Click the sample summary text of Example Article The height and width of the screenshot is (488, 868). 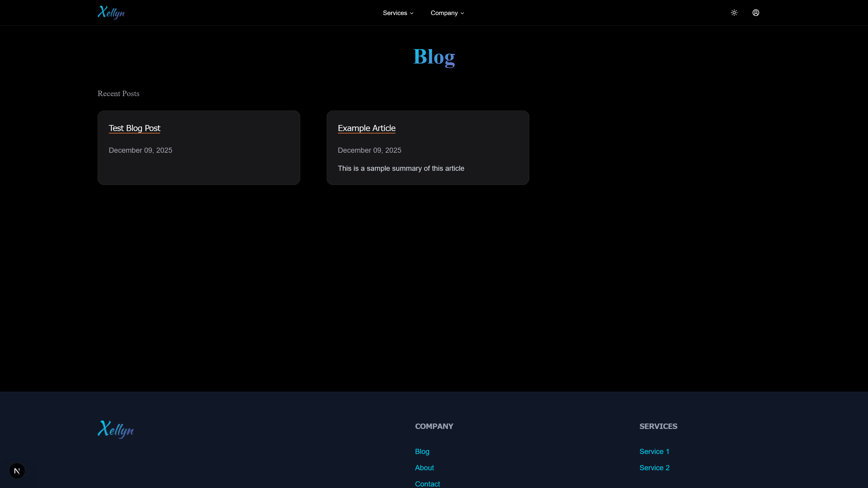point(401,168)
